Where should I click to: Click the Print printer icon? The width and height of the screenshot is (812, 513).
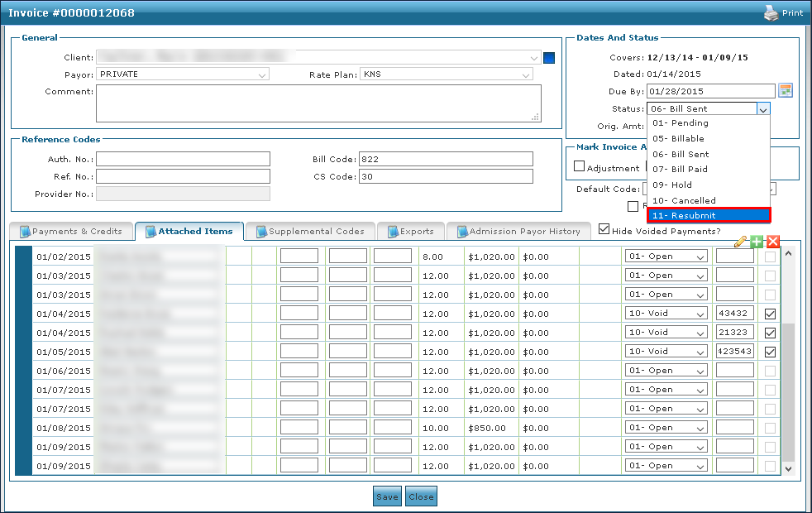(x=770, y=13)
